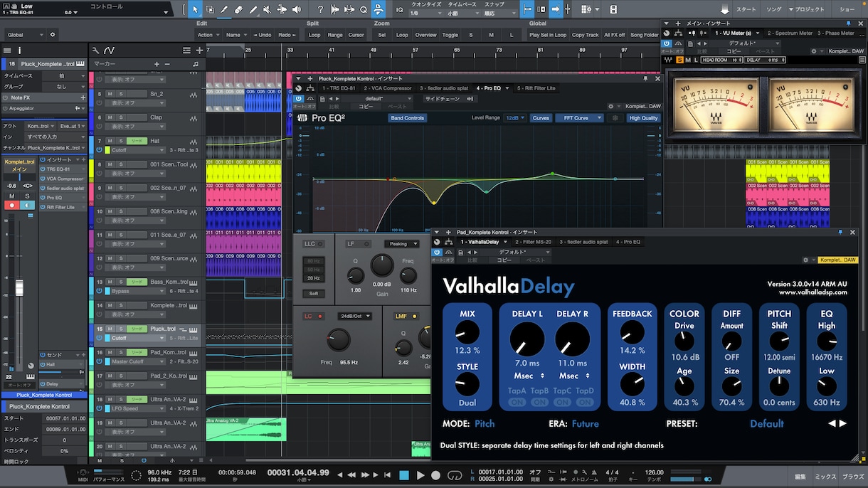This screenshot has height=488, width=868.
Task: Click Play Sel in Loop button
Action: [548, 35]
